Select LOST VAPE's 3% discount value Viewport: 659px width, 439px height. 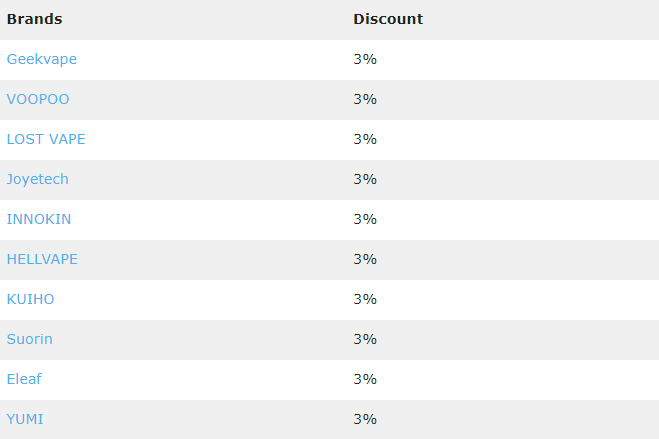click(x=365, y=139)
